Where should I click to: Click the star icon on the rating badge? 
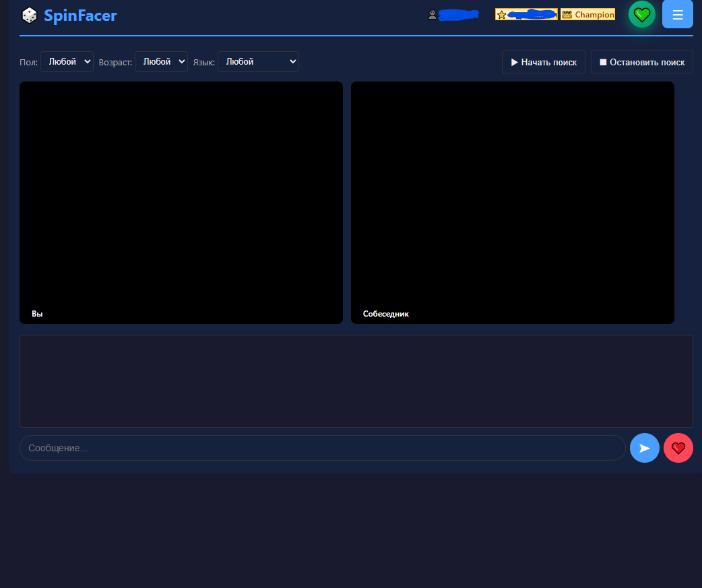(x=500, y=13)
